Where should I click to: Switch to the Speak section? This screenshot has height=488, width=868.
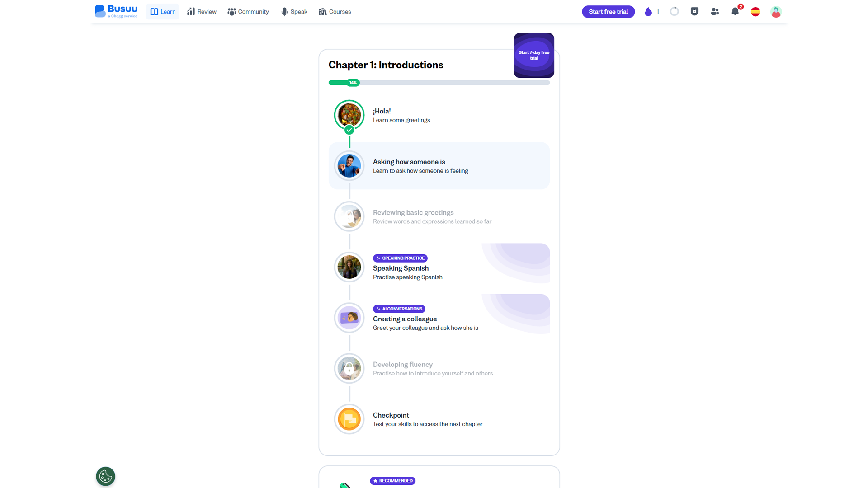pyautogui.click(x=294, y=12)
